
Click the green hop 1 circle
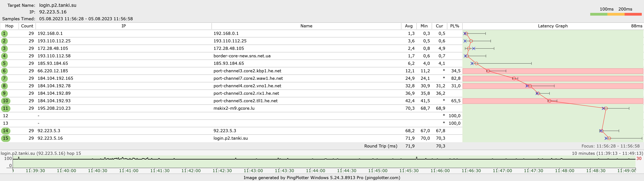[4, 34]
